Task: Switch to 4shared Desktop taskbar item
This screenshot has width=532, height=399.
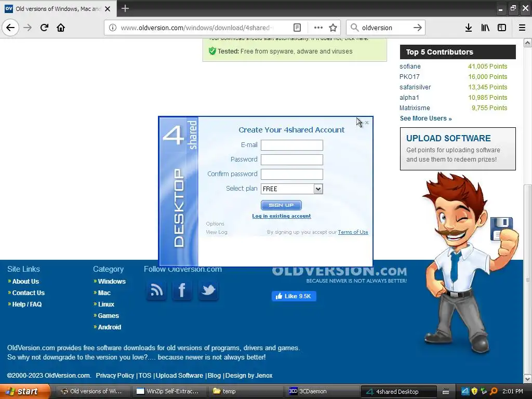Action: point(398,392)
